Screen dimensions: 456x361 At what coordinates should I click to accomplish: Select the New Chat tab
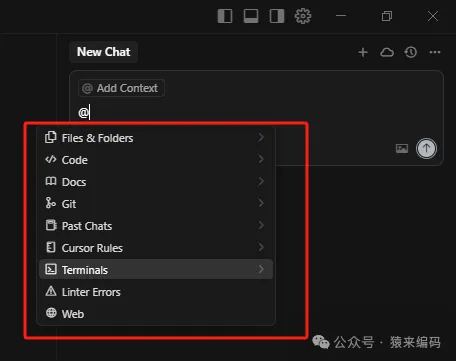(x=104, y=52)
